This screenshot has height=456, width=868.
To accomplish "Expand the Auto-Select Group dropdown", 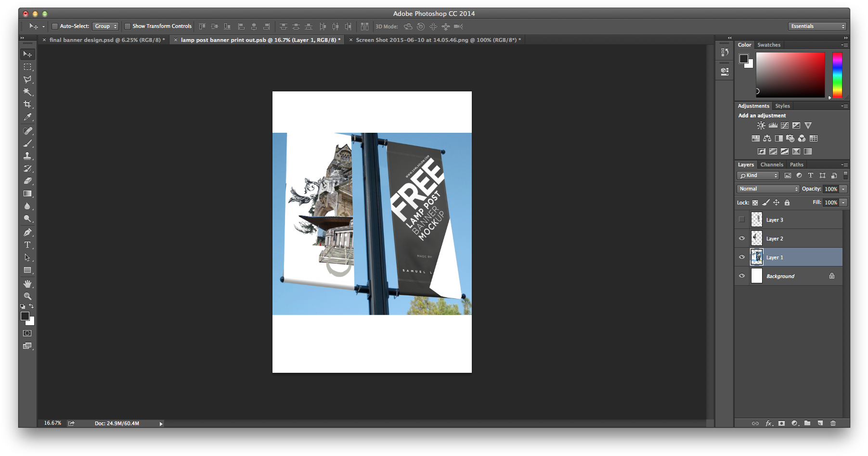I will tap(105, 26).
